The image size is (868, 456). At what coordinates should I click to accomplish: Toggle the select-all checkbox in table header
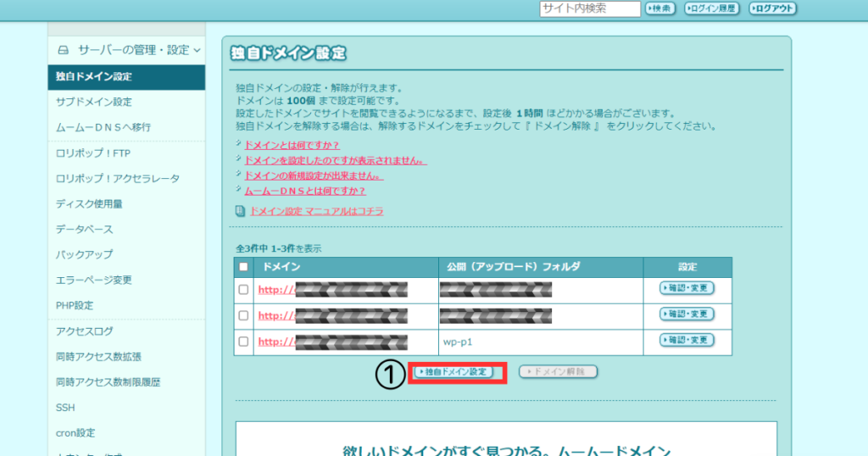click(244, 267)
